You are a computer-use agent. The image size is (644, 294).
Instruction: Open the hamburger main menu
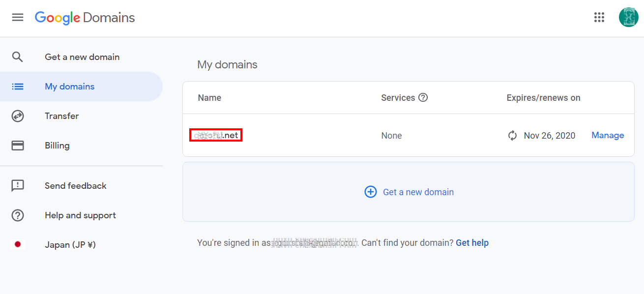18,18
